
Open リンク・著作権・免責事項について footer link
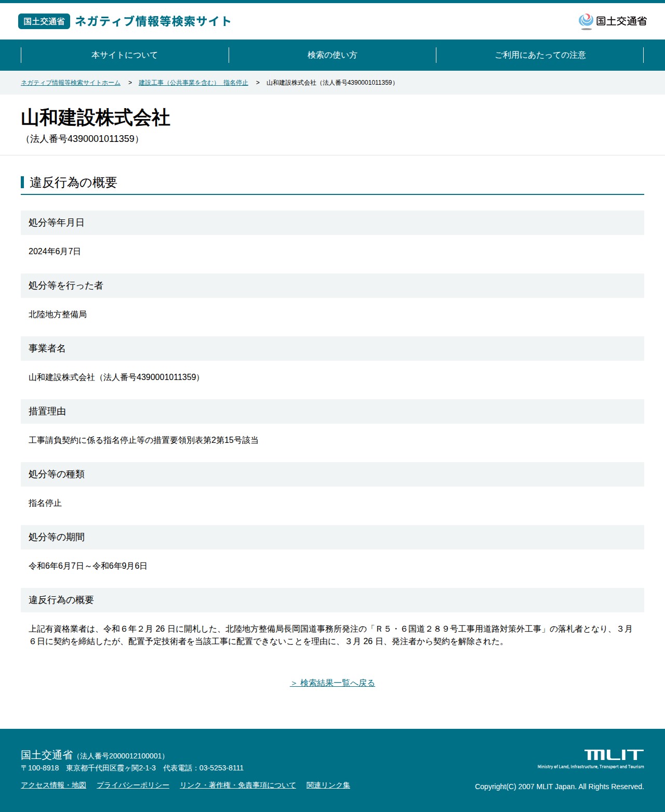tap(238, 785)
